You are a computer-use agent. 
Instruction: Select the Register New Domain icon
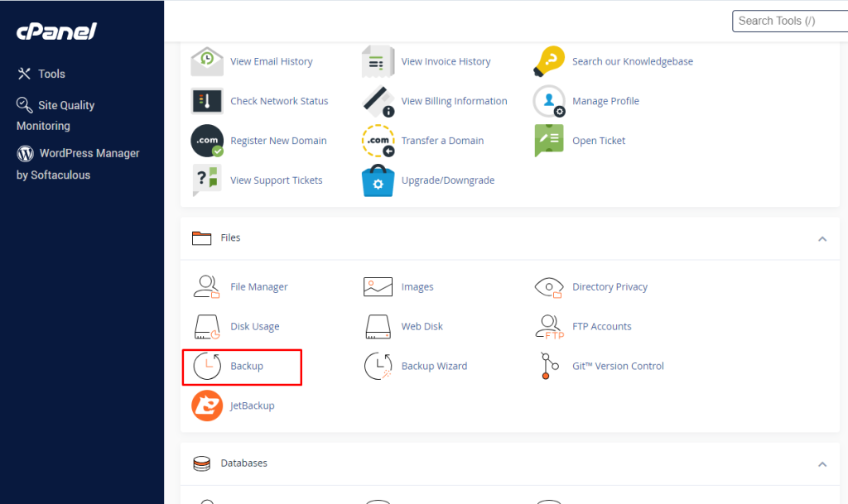(x=207, y=141)
